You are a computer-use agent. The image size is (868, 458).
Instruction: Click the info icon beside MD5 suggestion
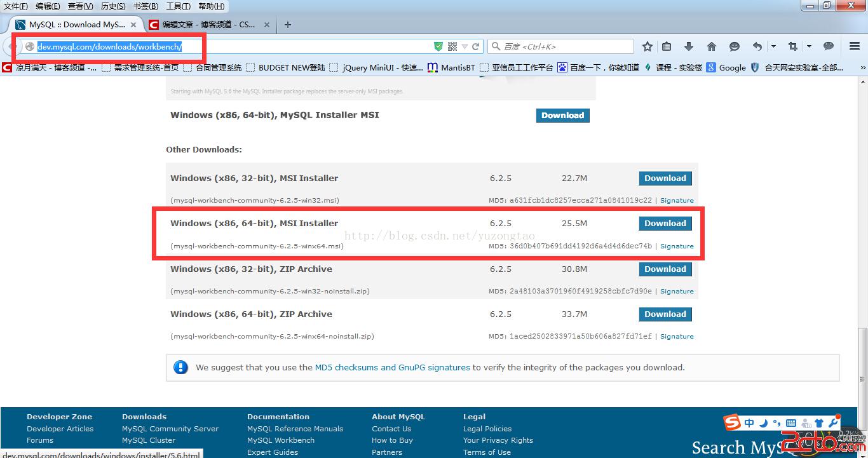(181, 368)
